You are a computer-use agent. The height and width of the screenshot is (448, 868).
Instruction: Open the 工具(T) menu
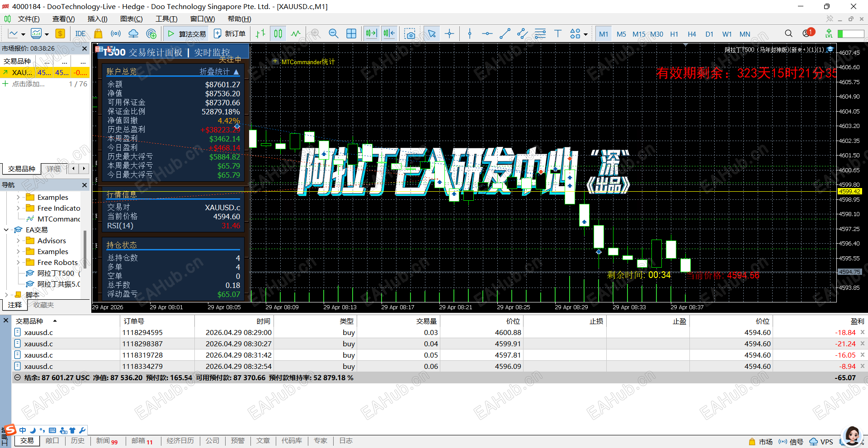pyautogui.click(x=166, y=19)
